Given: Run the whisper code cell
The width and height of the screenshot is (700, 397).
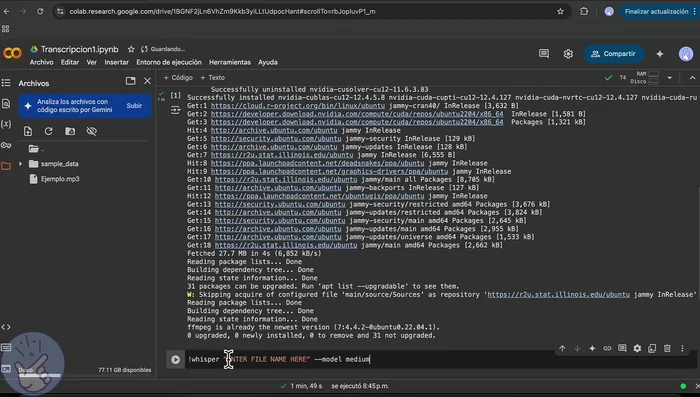Looking at the screenshot, I should [x=175, y=359].
